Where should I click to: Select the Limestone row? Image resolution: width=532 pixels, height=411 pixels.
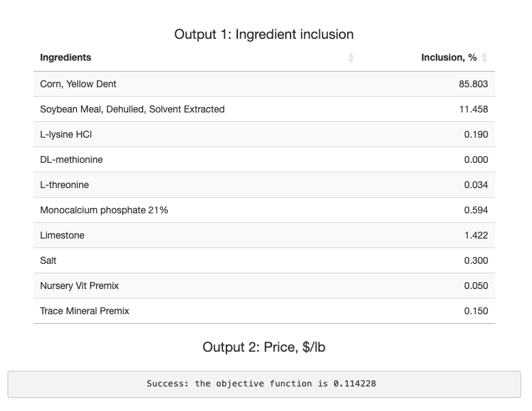pyautogui.click(x=265, y=235)
